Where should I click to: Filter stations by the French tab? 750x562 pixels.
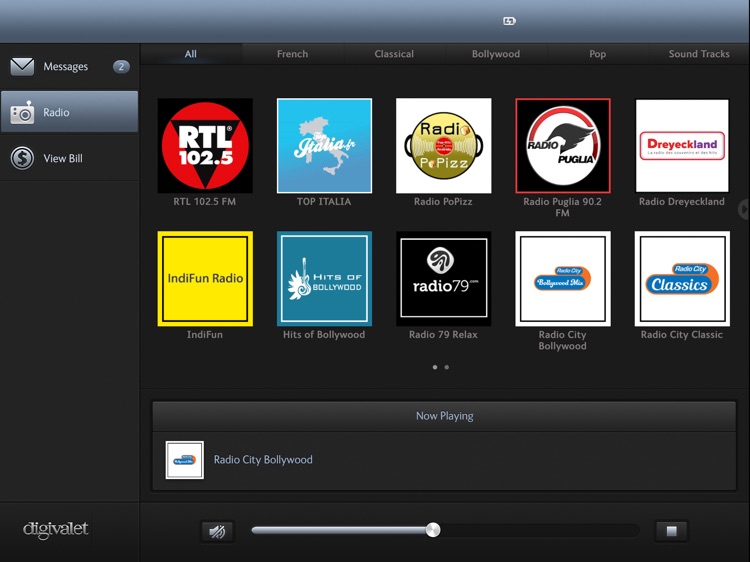click(x=292, y=54)
